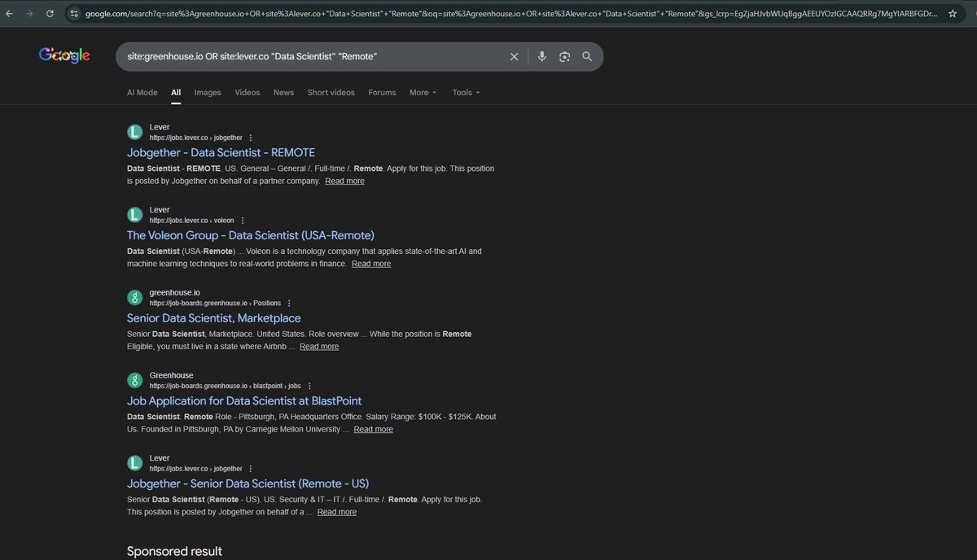Switch to Short videos tab
This screenshot has width=977, height=560.
pyautogui.click(x=331, y=93)
